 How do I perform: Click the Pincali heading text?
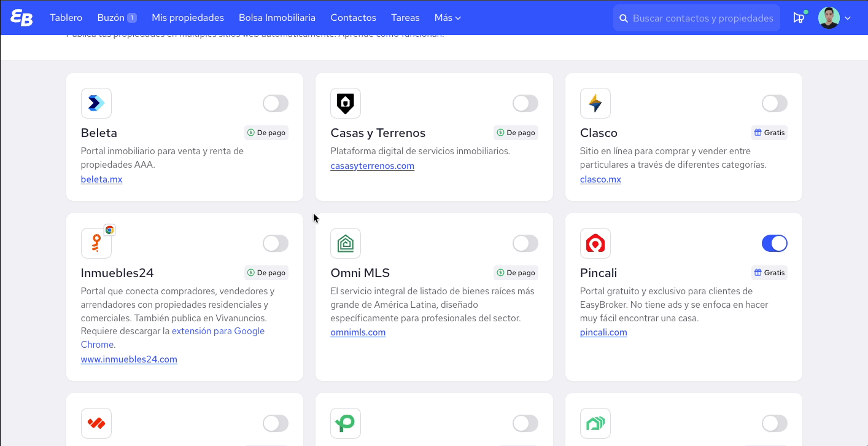pyautogui.click(x=599, y=273)
